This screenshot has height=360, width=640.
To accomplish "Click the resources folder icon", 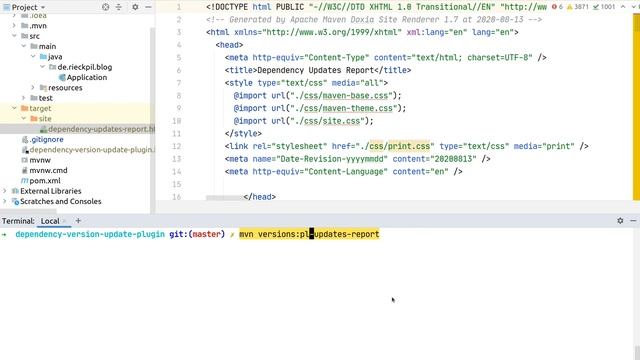I will 43,87.
